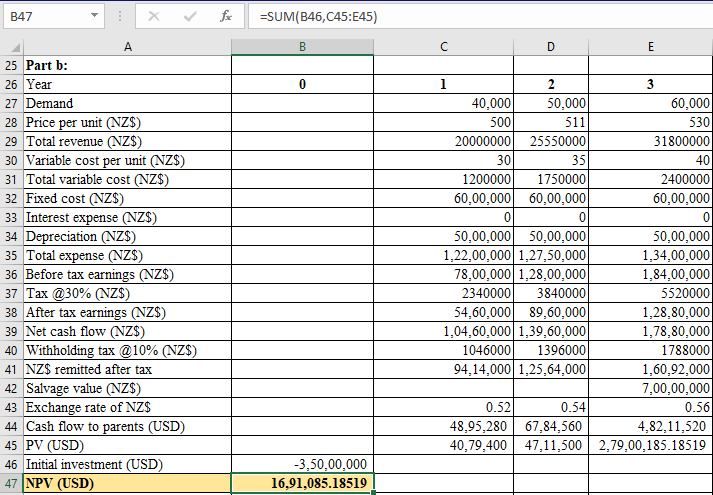
Task: Click the Select All corner triangle
Action: coord(11,47)
